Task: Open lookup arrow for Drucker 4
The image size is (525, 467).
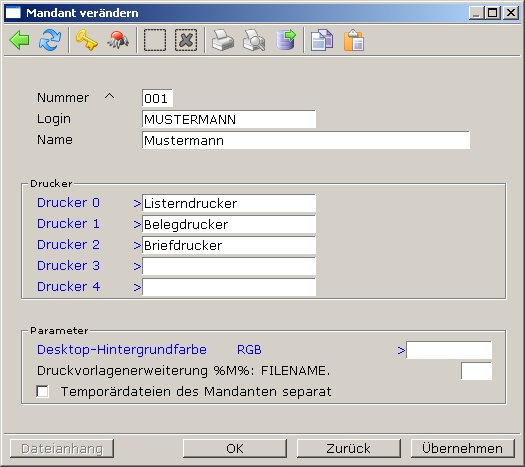Action: (137, 287)
